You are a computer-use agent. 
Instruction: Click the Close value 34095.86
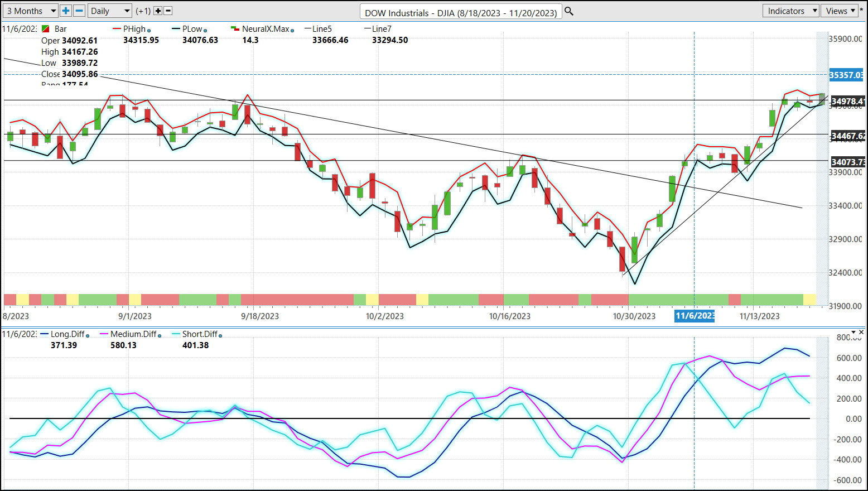(80, 74)
